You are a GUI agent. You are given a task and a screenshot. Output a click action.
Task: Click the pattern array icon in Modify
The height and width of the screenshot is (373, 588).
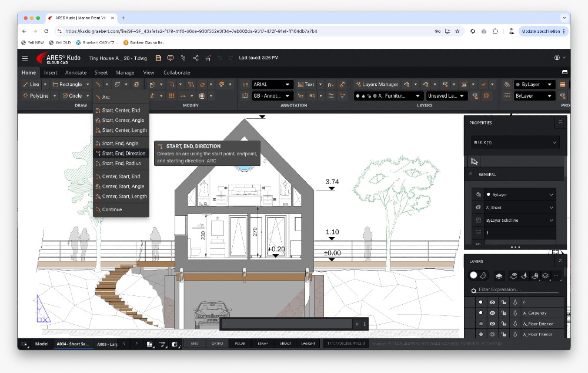click(x=171, y=96)
